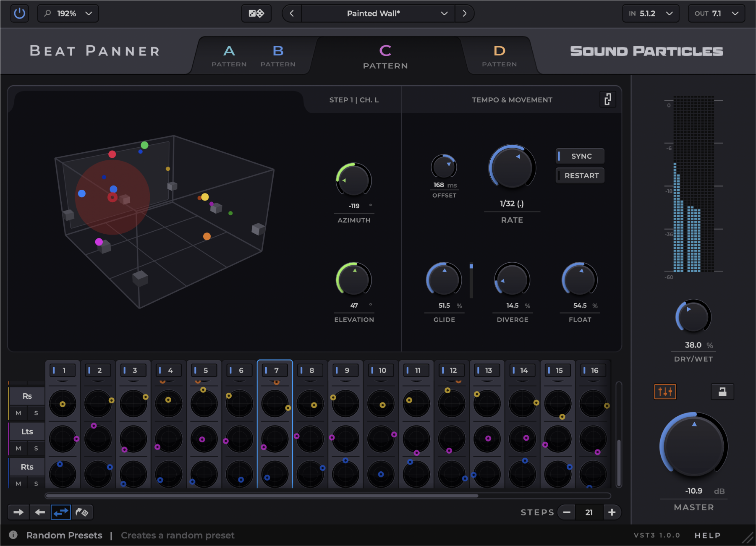Click the Glide knob
This screenshot has width=756, height=546.
click(x=444, y=280)
